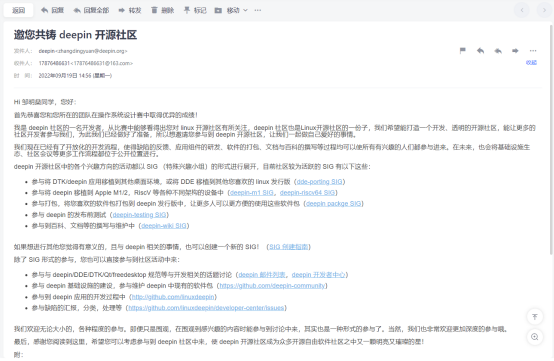The image size is (554, 361).
Task: Open the header more actions ellipsis
Action: (x=533, y=51)
